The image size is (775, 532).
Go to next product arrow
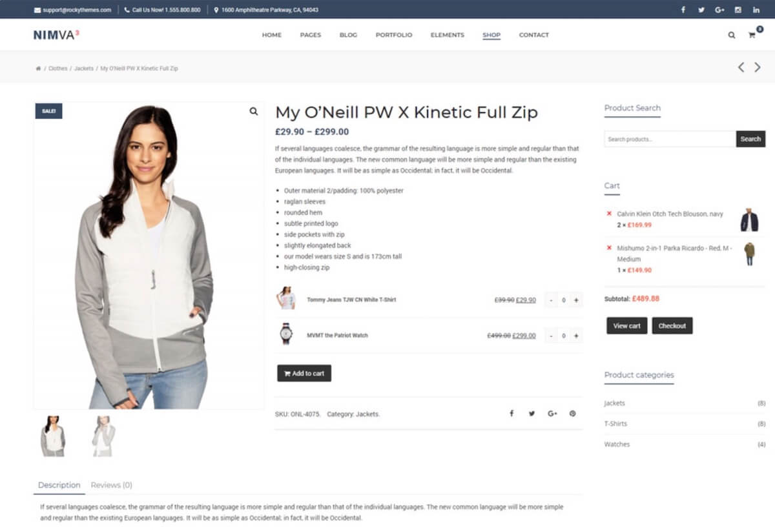click(758, 67)
